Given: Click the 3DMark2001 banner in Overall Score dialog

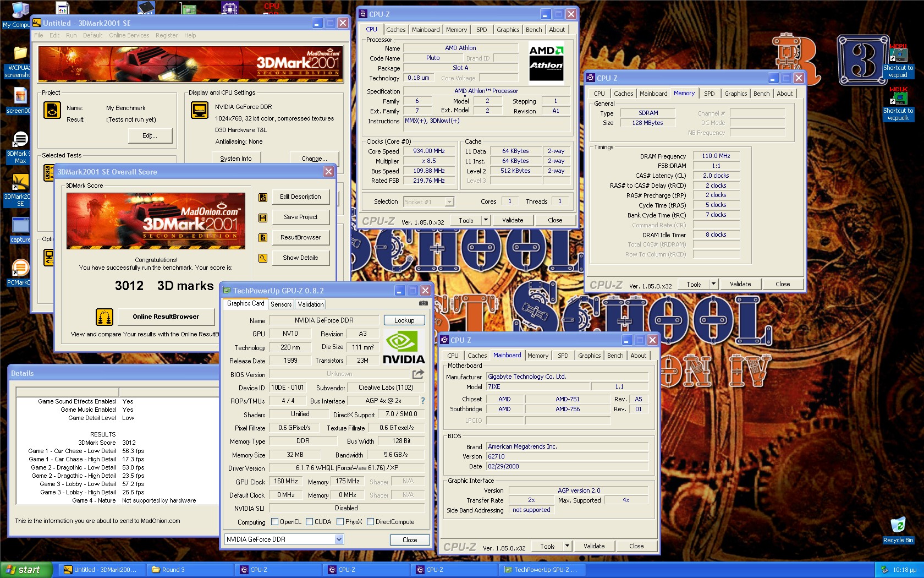Looking at the screenshot, I should [156, 221].
